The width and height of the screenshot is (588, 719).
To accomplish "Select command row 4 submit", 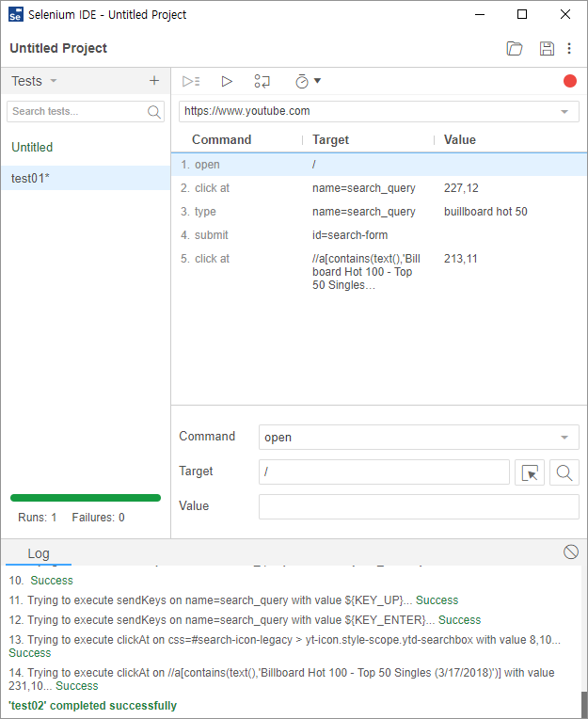I will (379, 234).
